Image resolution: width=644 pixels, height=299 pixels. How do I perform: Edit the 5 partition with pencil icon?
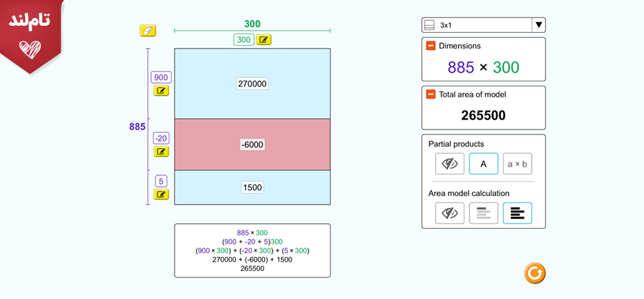(x=161, y=195)
